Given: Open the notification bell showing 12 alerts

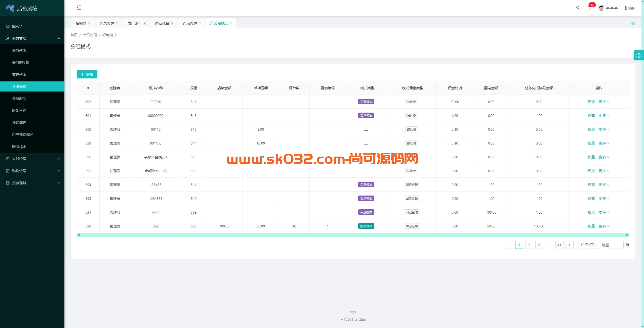Looking at the screenshot, I should point(589,8).
